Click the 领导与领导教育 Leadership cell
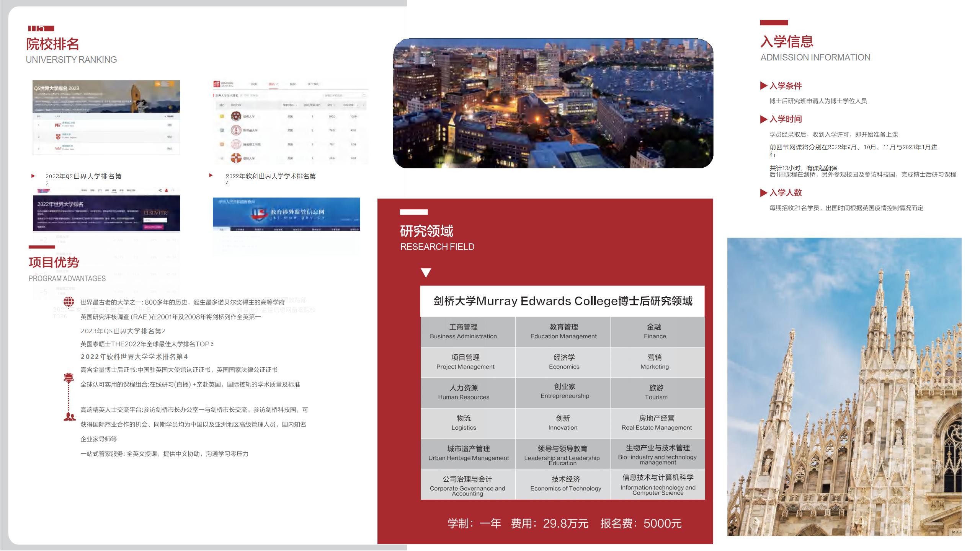The image size is (980, 551). pyautogui.click(x=563, y=454)
